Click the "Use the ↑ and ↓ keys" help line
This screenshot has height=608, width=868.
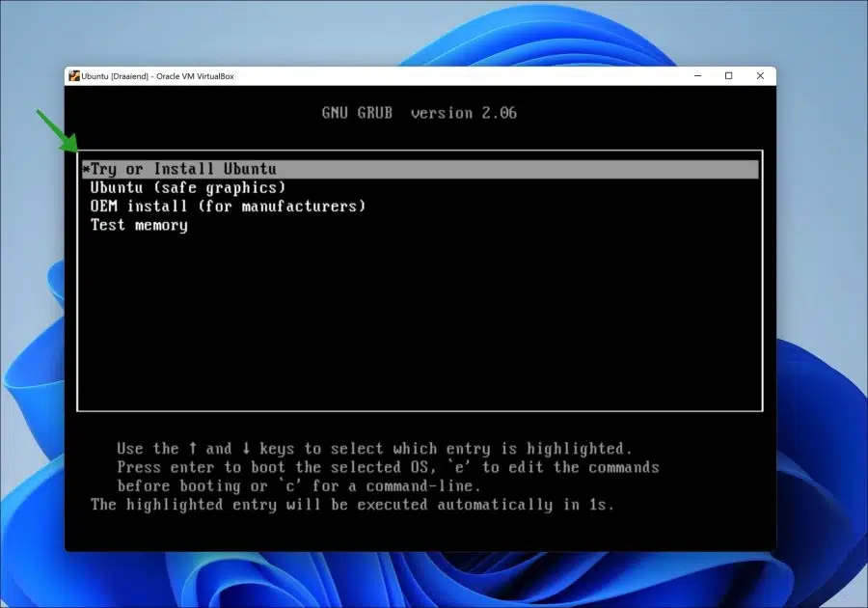point(374,449)
